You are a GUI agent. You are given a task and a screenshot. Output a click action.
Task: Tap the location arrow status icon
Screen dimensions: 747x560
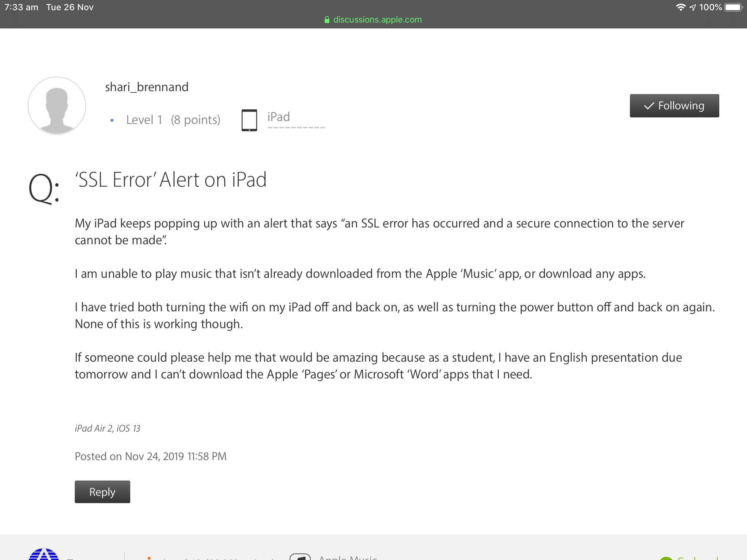(693, 7)
